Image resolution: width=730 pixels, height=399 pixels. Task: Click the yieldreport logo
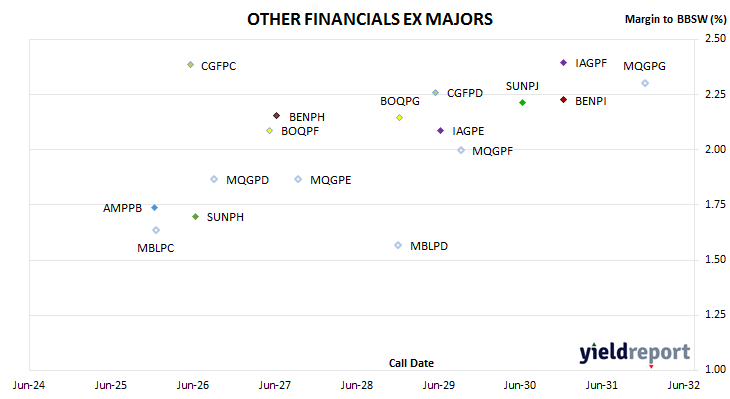coord(635,352)
